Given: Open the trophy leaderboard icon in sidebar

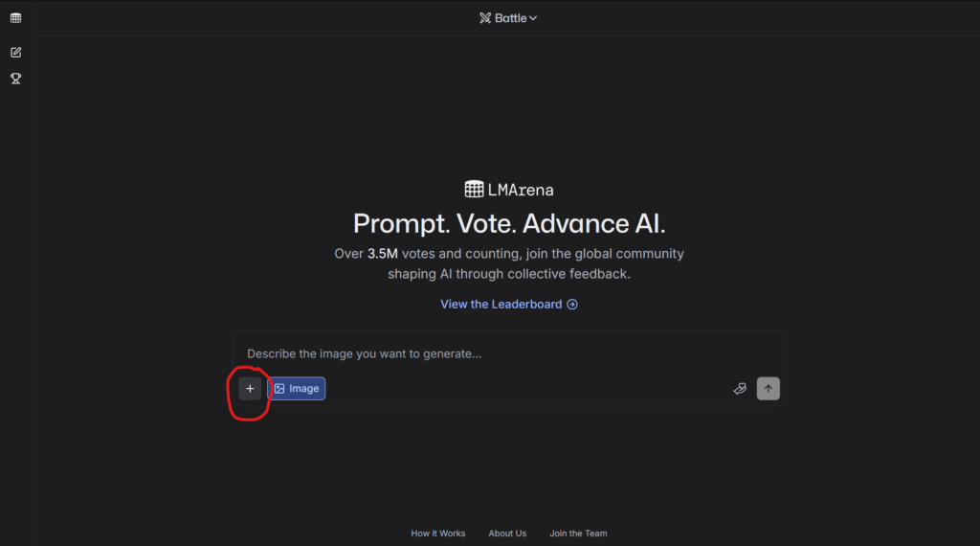Looking at the screenshot, I should click(16, 79).
